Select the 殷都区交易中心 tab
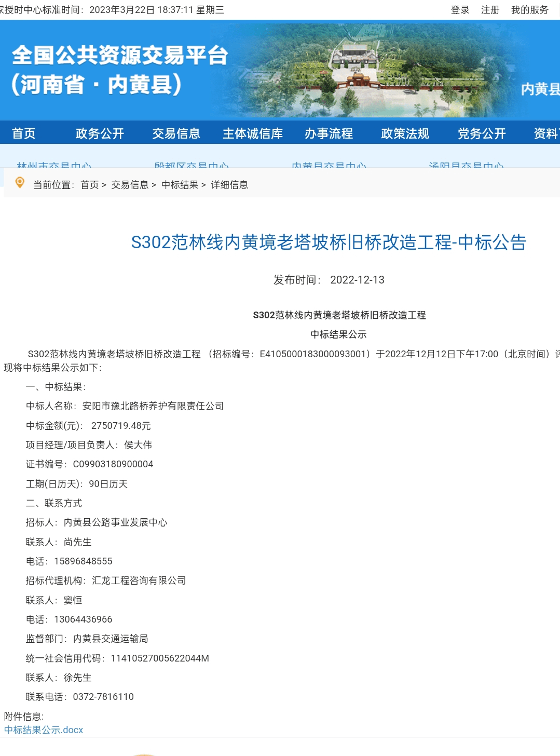560x756 pixels. 192,165
